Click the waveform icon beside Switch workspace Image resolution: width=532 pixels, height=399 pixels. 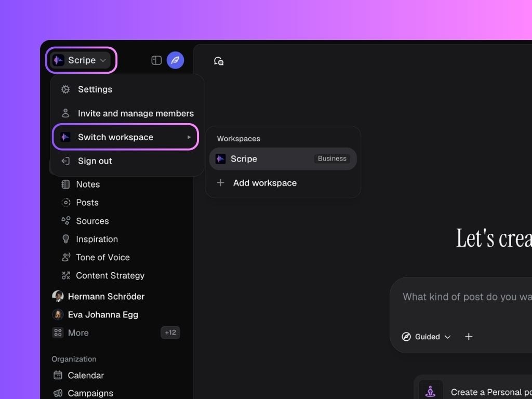65,137
